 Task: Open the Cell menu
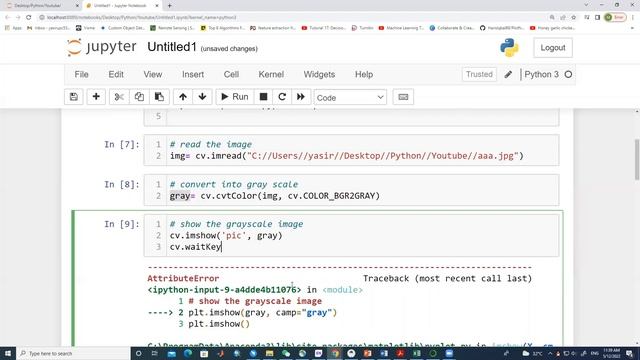tap(231, 74)
